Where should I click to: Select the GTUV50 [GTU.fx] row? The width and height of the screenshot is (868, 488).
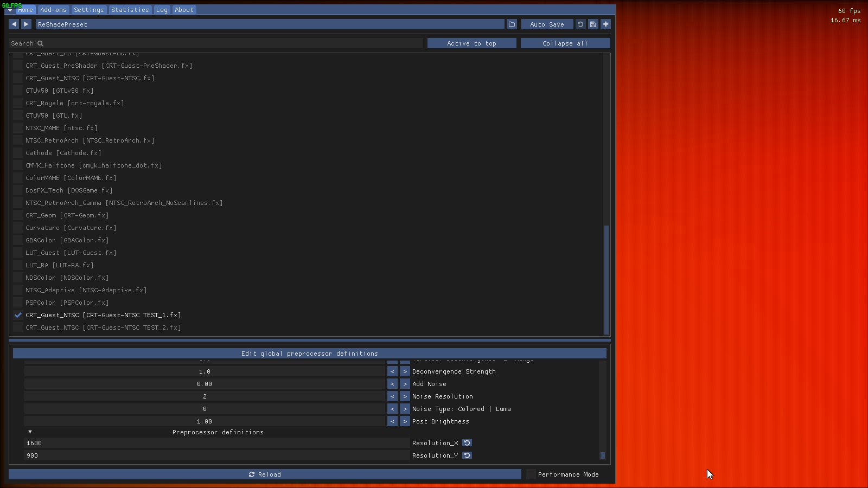point(54,115)
